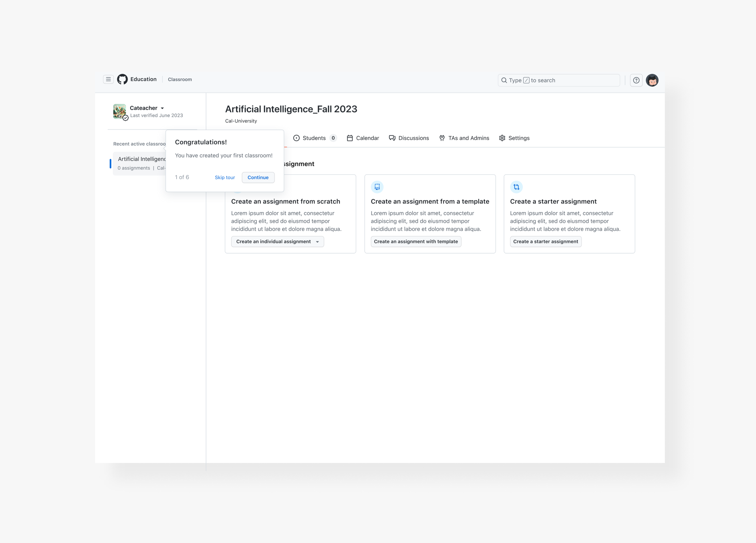
Task: Switch to the Students tab
Action: click(315, 138)
